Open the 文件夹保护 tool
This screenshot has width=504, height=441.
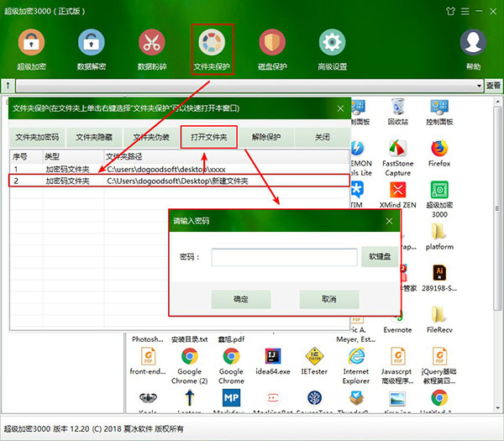(x=212, y=44)
